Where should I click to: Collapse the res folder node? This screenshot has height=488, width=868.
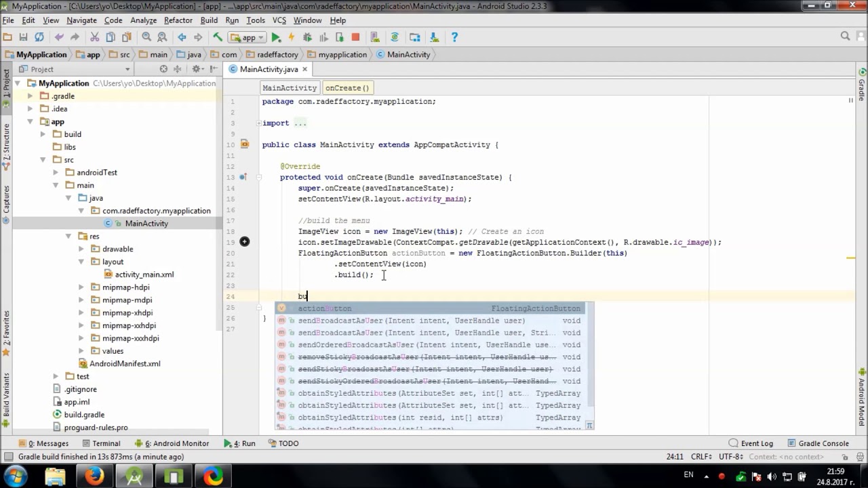(68, 236)
